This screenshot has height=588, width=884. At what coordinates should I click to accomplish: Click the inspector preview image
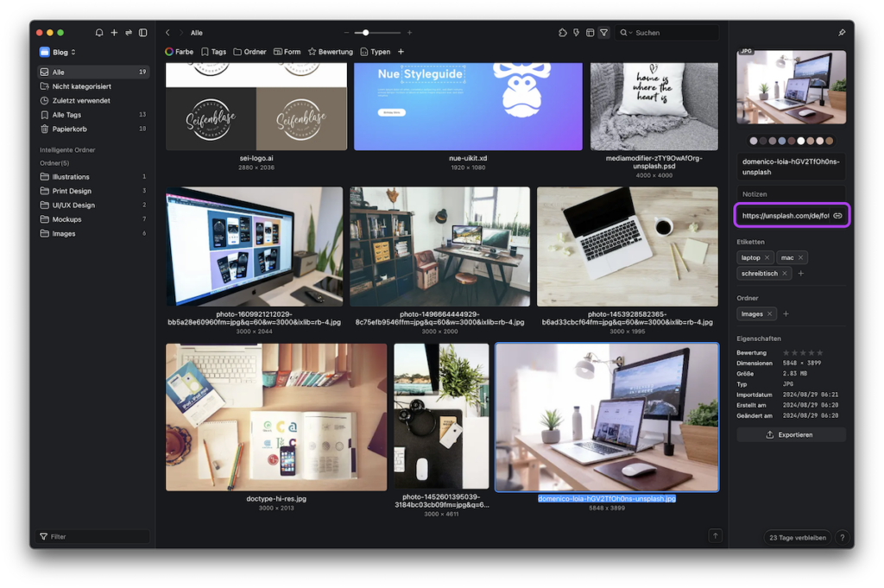tap(791, 87)
